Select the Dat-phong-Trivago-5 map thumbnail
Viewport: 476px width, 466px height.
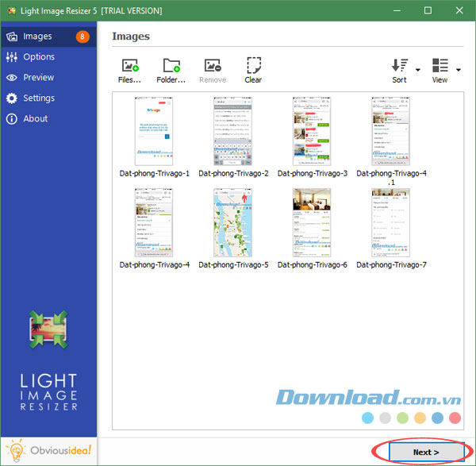232,222
